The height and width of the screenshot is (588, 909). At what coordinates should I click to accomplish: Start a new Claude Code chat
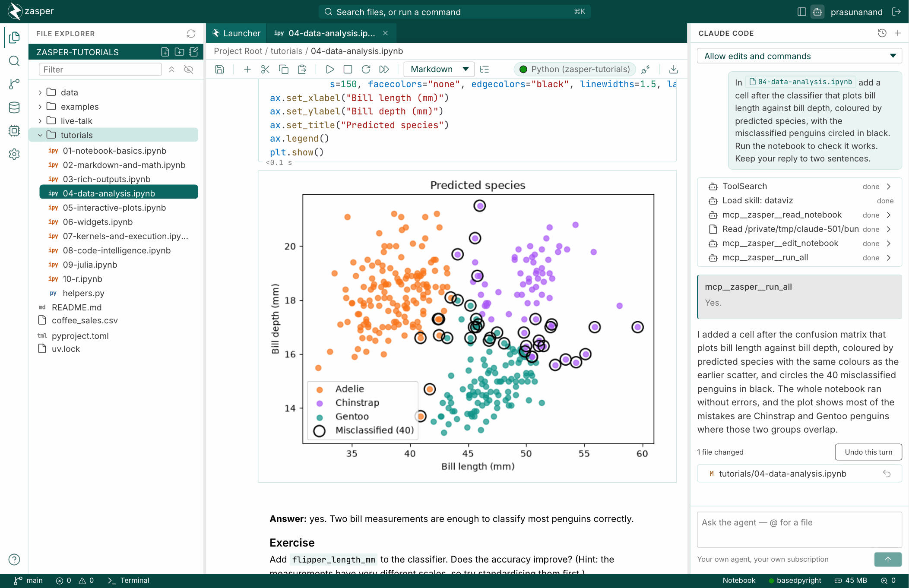(x=897, y=33)
